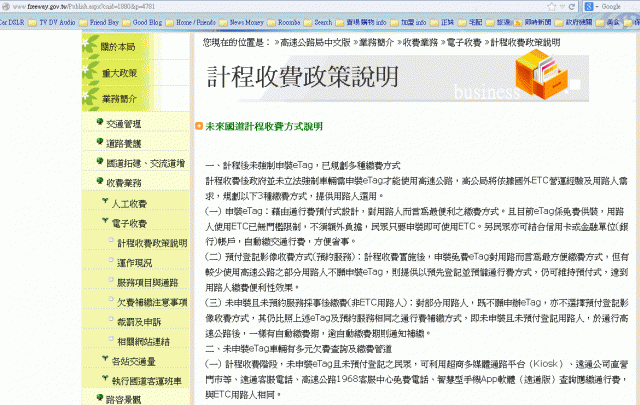Open the Car DSLR bookmark folder
Image resolution: width=640 pixels, height=405 pixels.
pyautogui.click(x=12, y=22)
